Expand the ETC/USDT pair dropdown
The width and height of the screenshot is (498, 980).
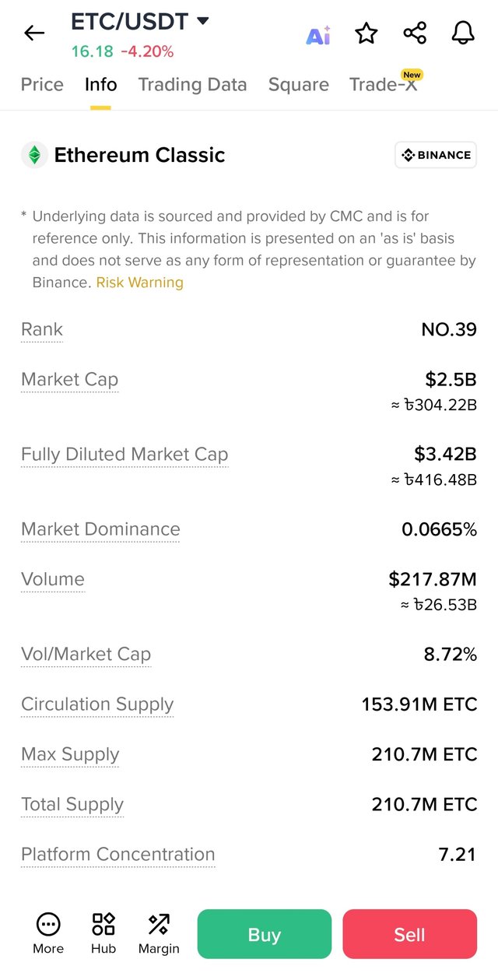click(203, 21)
